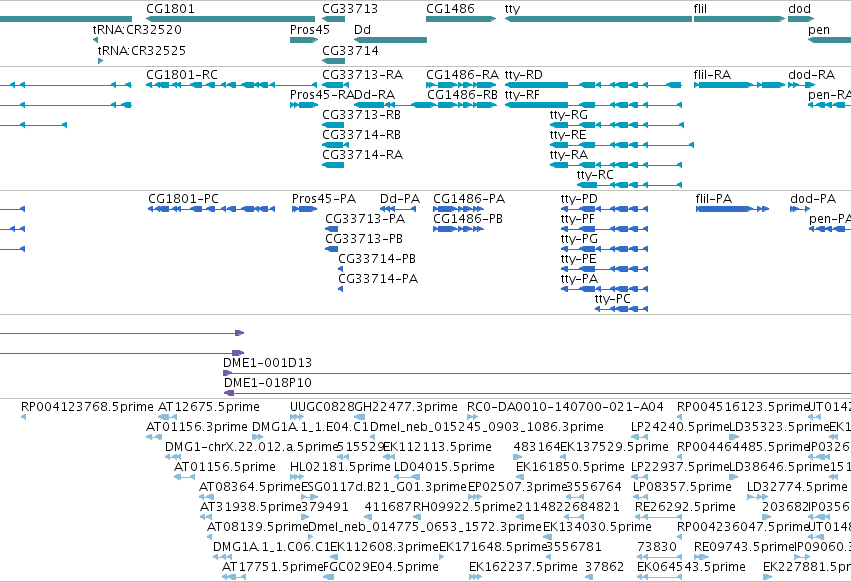This screenshot has width=851, height=582.
Task: Select protein tty-PG feature
Action: pyautogui.click(x=604, y=249)
